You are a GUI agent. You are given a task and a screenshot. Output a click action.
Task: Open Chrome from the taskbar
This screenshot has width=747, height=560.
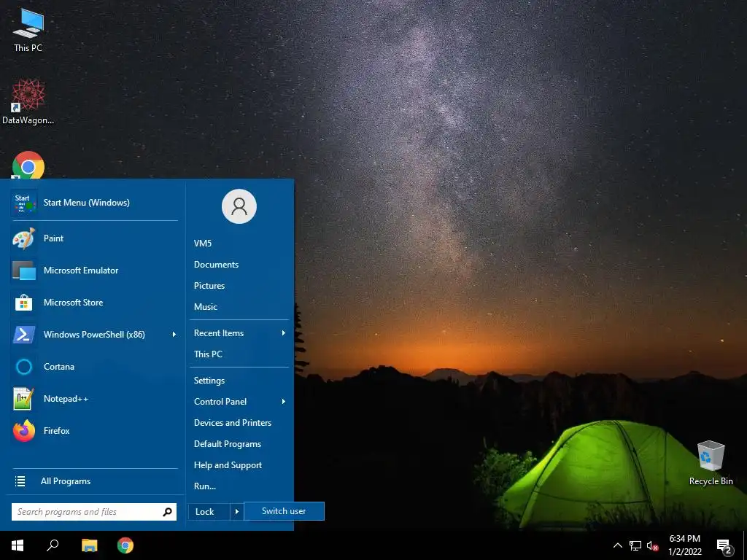(125, 545)
